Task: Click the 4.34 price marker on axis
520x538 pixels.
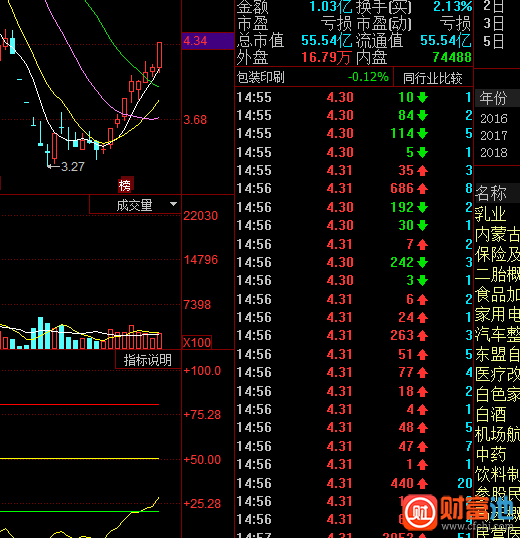Action: (x=195, y=41)
